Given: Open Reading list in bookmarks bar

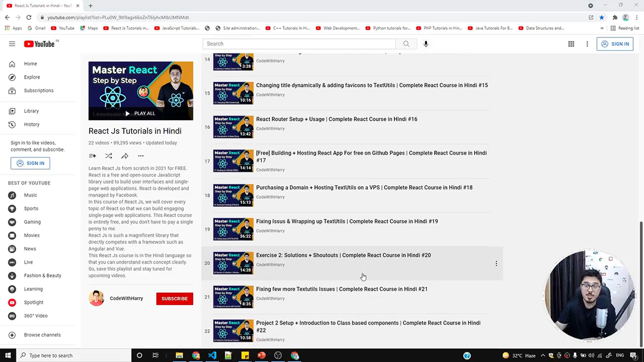Looking at the screenshot, I should [625, 28].
